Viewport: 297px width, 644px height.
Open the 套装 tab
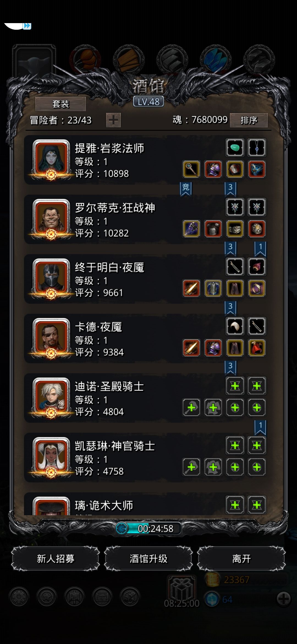[61, 104]
